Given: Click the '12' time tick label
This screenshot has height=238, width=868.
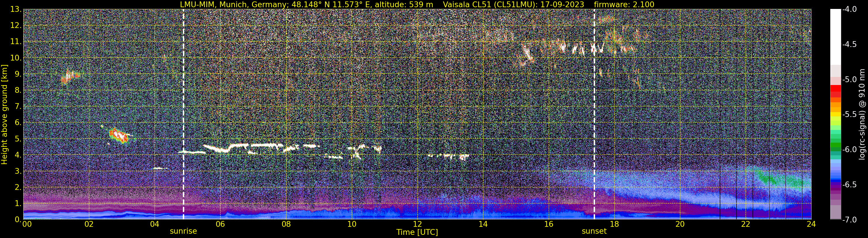Looking at the screenshot, I should tap(417, 224).
